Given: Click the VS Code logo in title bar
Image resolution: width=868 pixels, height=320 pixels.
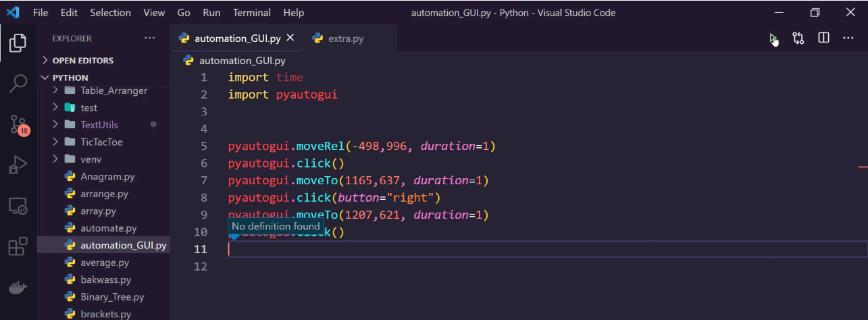Looking at the screenshot, I should [x=14, y=12].
